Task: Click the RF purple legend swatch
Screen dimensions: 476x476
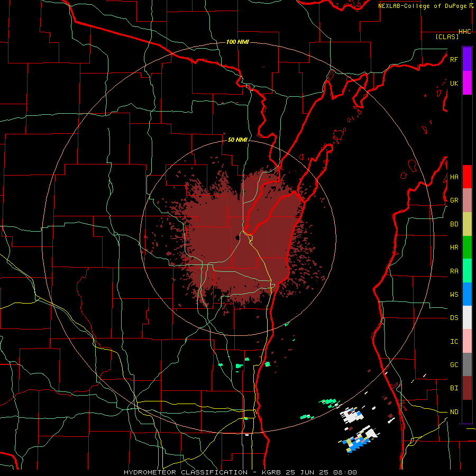Action: click(x=467, y=59)
